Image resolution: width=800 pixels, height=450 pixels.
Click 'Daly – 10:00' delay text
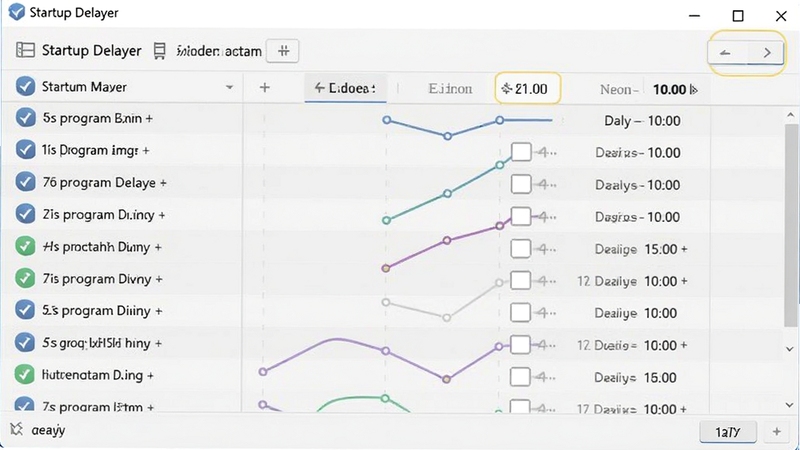642,121
